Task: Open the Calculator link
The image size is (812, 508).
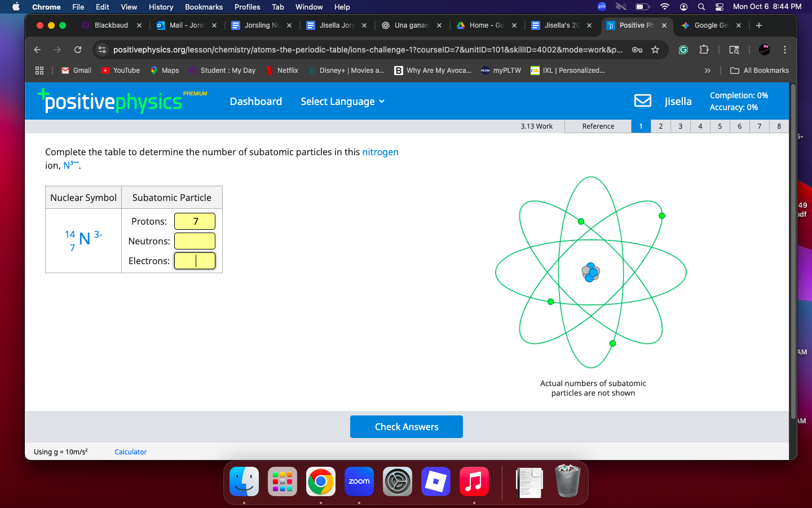Action: [x=130, y=452]
